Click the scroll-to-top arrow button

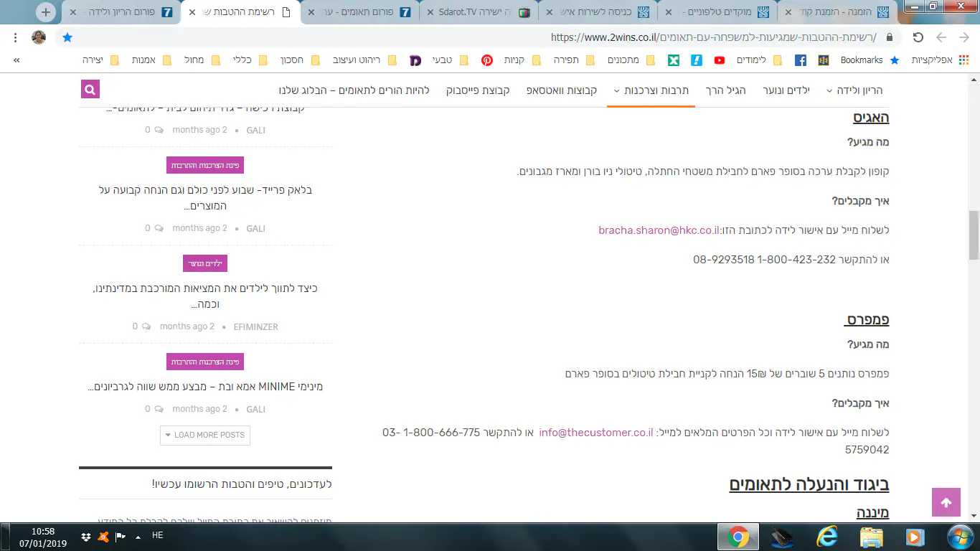tap(946, 502)
